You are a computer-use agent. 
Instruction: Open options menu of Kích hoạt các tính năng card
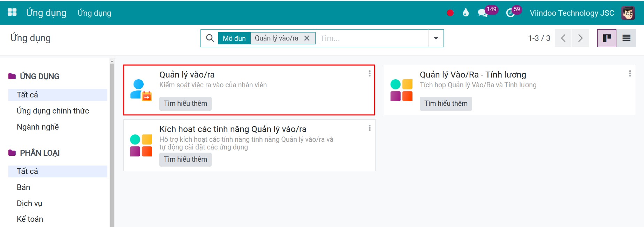point(370,128)
